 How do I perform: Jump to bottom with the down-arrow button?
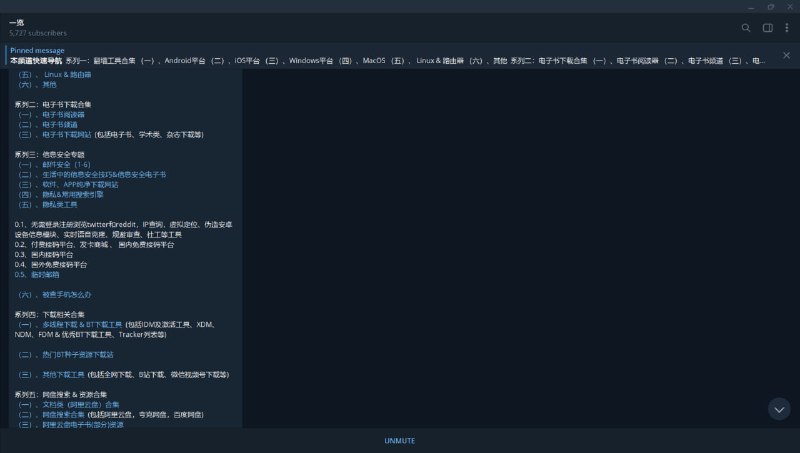click(779, 408)
